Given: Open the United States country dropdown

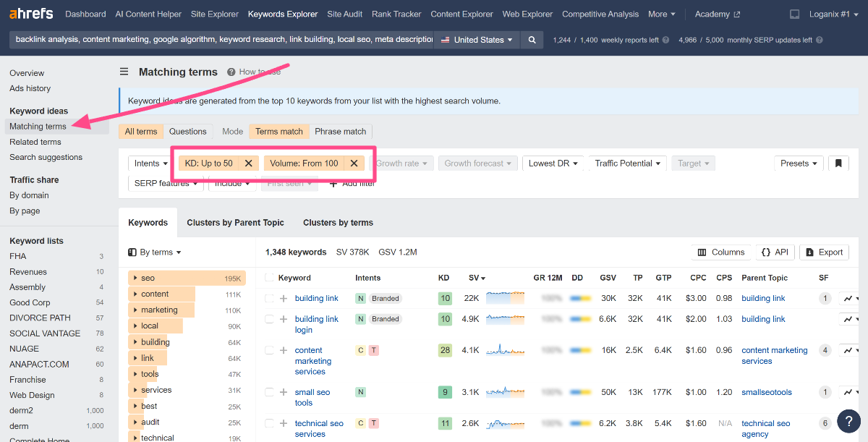Looking at the screenshot, I should 476,40.
